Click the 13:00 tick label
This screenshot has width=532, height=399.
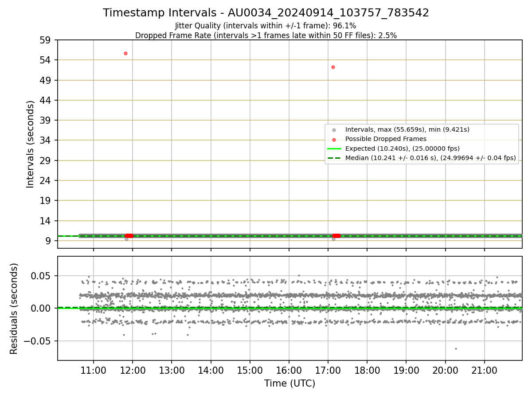pos(172,371)
